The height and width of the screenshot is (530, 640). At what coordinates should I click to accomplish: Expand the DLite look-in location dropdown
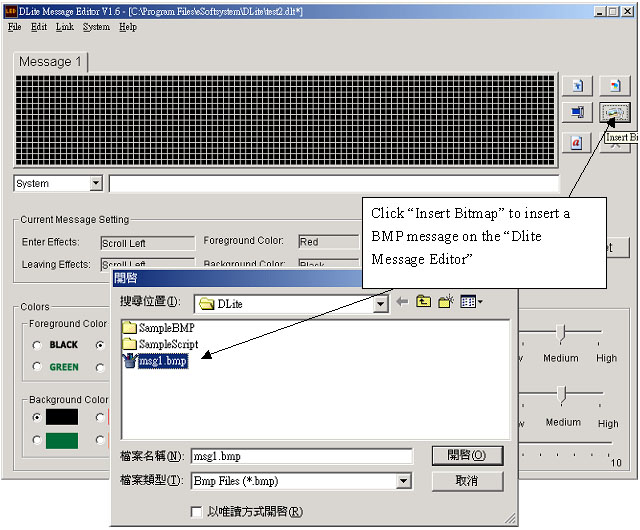click(380, 304)
